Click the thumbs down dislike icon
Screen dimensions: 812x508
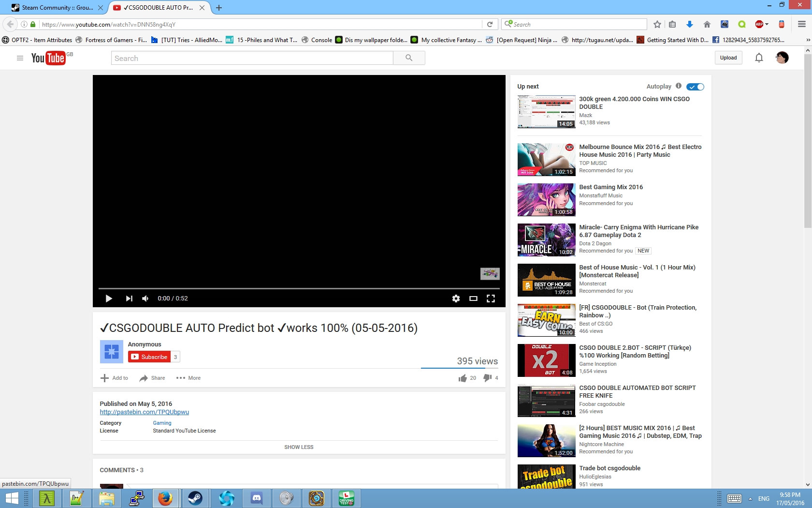click(x=487, y=378)
